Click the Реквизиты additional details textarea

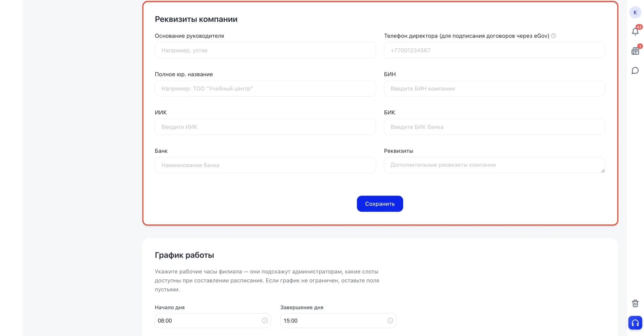click(494, 165)
